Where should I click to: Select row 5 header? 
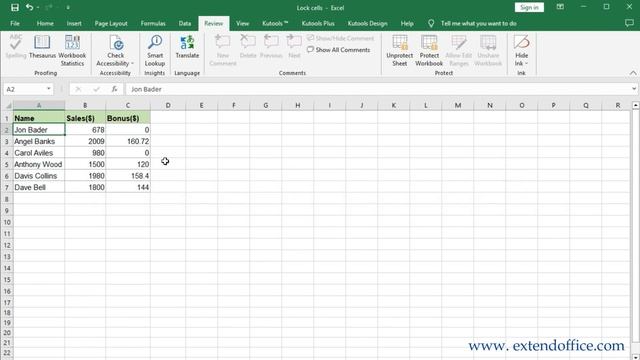pyautogui.click(x=7, y=164)
